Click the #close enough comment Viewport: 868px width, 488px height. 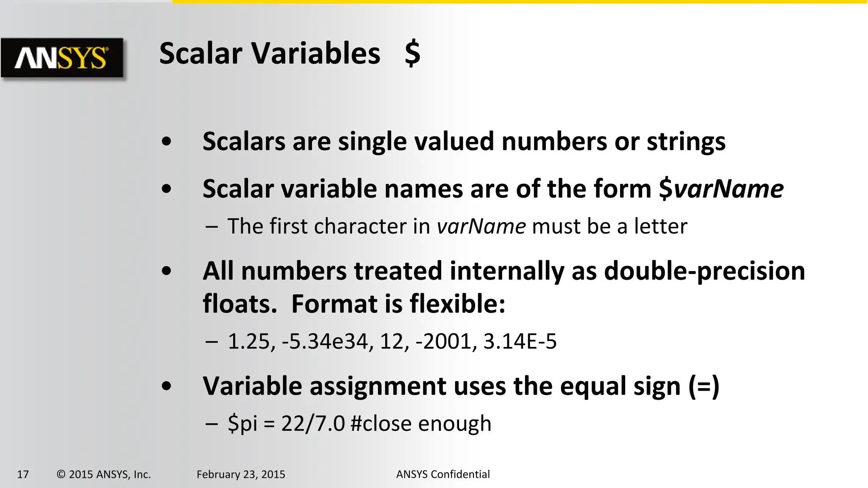(x=421, y=423)
